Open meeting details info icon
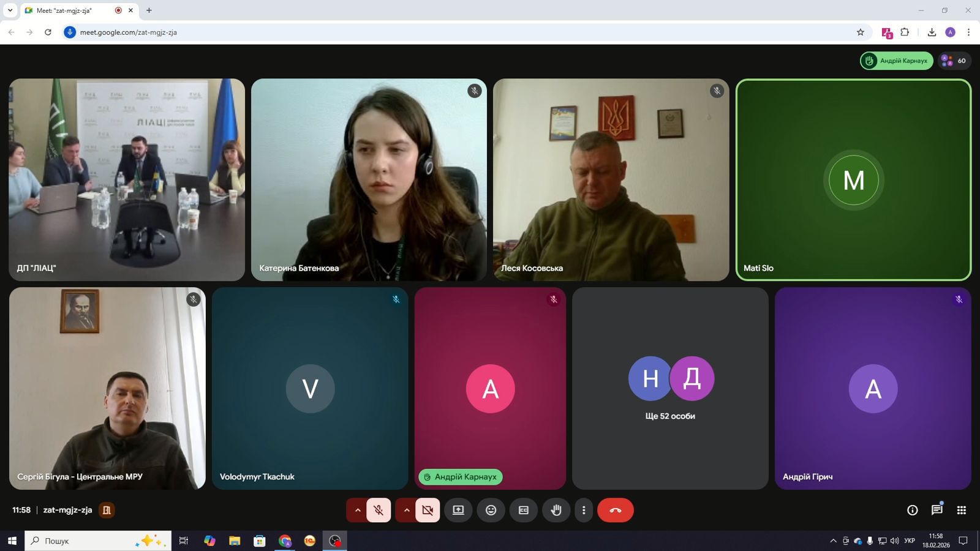This screenshot has width=980, height=551. (912, 510)
